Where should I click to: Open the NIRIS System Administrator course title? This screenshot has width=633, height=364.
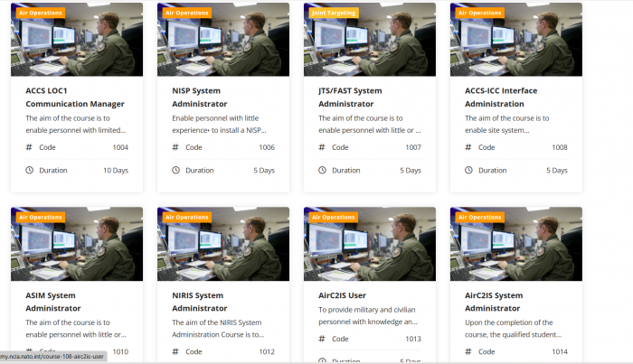point(200,302)
